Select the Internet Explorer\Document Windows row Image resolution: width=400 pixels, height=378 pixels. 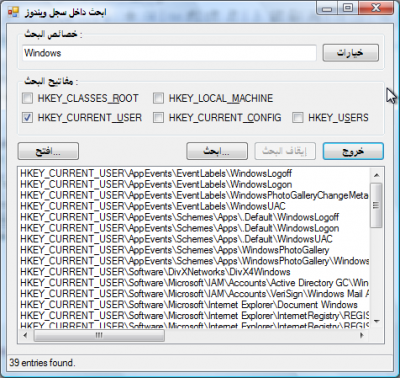194,305
